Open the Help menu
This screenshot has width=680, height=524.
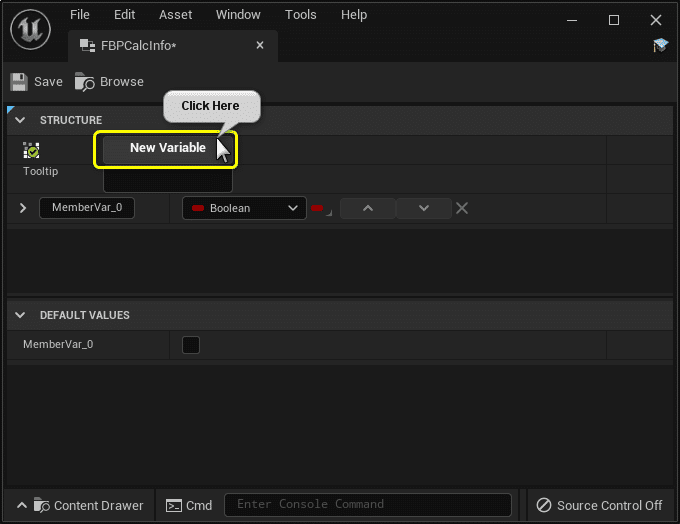click(354, 15)
